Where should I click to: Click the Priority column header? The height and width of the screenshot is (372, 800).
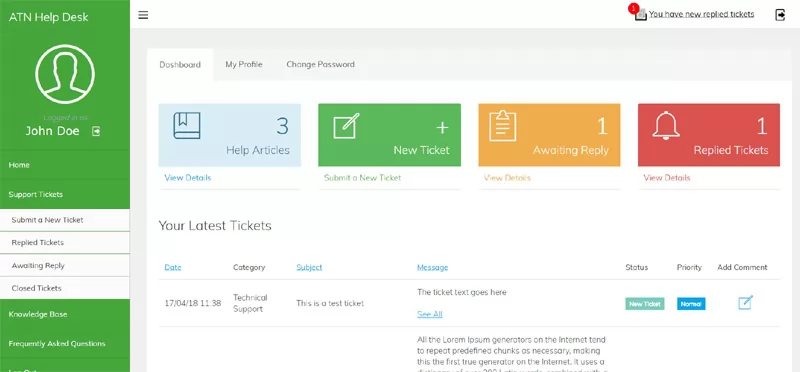(x=689, y=267)
